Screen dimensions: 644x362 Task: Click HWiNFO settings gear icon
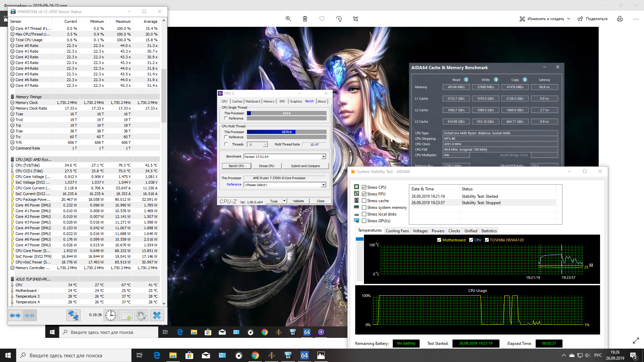pos(141,315)
